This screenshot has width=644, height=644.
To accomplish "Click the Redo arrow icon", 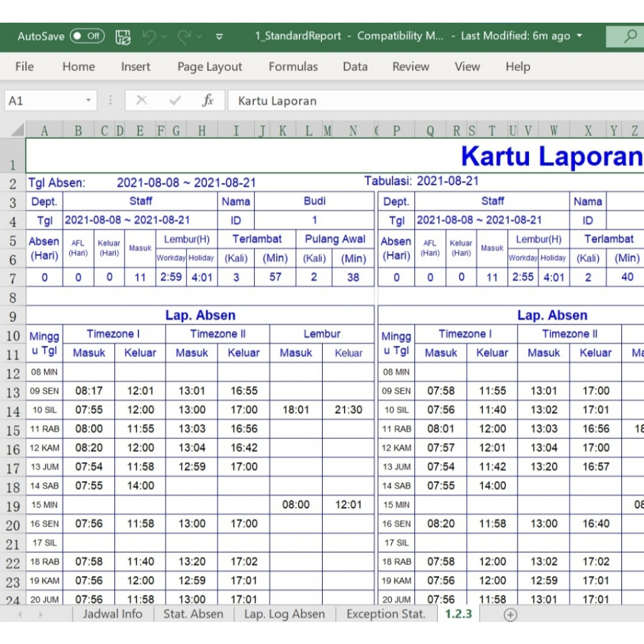I will click(x=184, y=36).
